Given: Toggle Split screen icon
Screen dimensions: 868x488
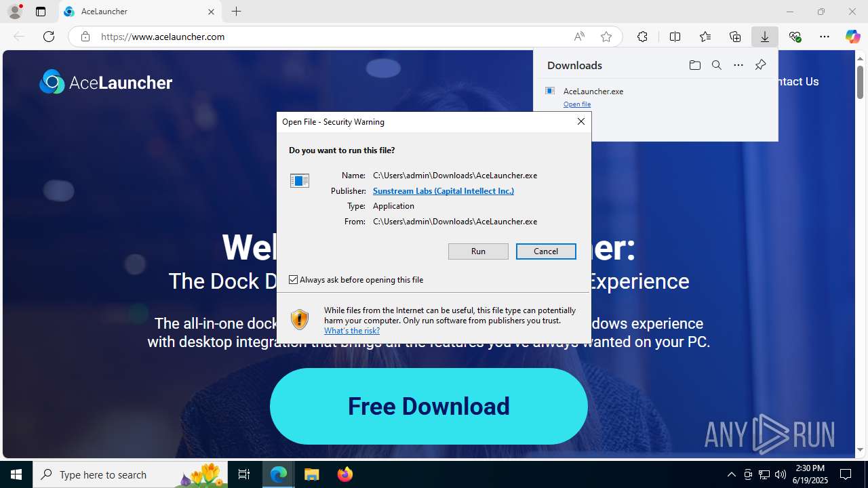Looking at the screenshot, I should tap(675, 37).
